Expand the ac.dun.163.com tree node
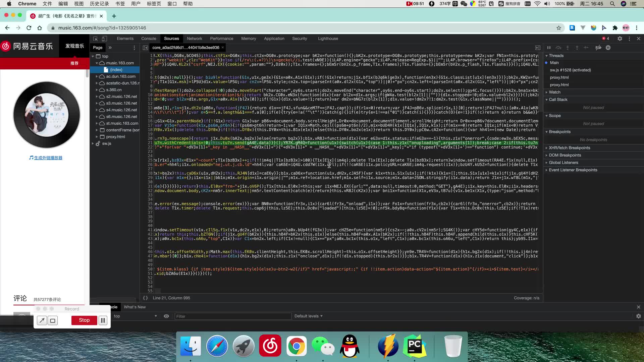644x362 pixels. [x=97, y=76]
